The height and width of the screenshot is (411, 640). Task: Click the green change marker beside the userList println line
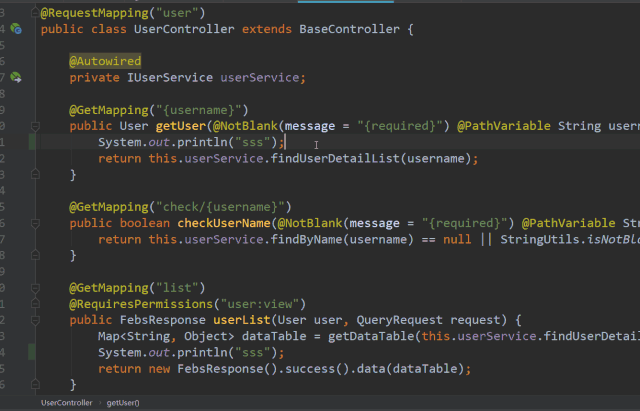pos(32,352)
